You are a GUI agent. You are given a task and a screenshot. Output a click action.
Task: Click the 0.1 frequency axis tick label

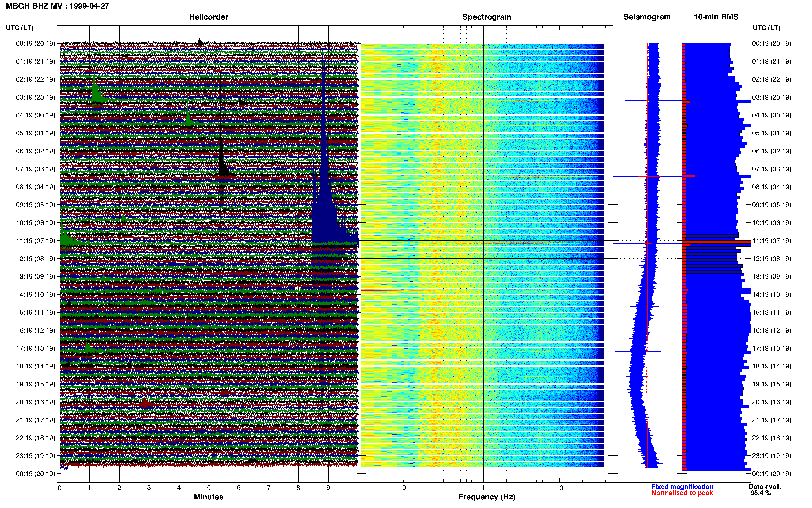tap(407, 488)
